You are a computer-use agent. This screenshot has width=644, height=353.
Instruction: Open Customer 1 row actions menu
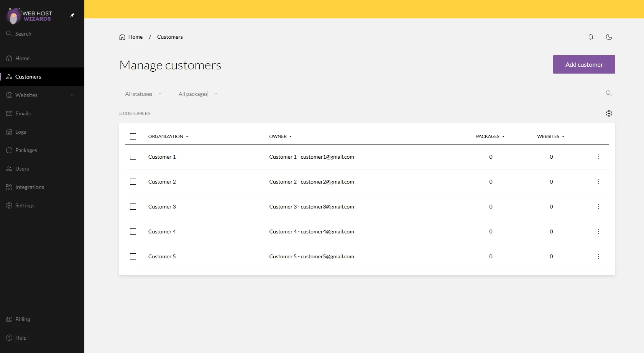(x=598, y=157)
